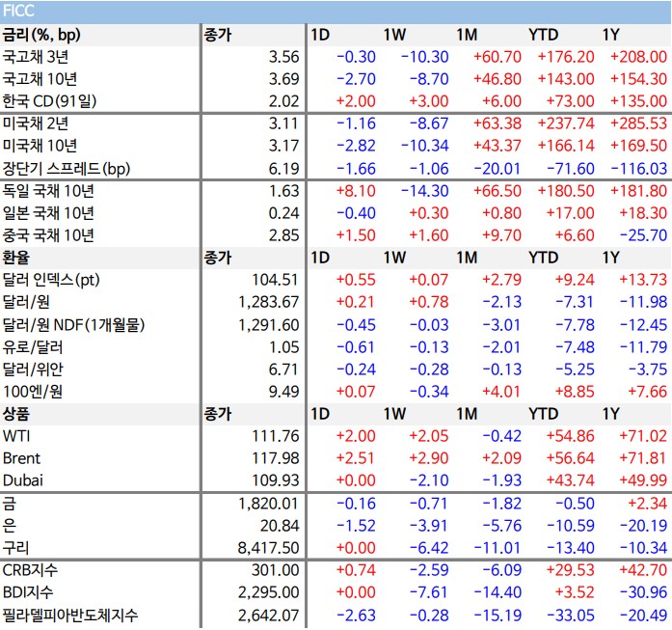Click the 국고채 3년 YTD value +176.20
672x630 pixels.
pos(566,57)
